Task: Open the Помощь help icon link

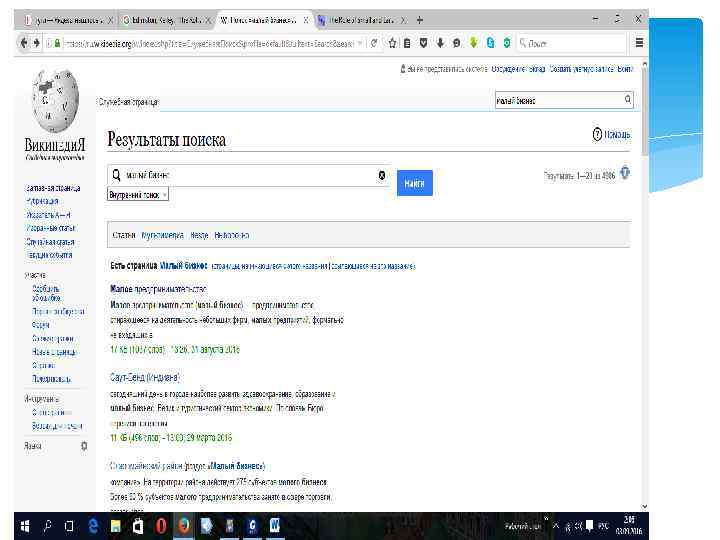Action: tap(612, 134)
